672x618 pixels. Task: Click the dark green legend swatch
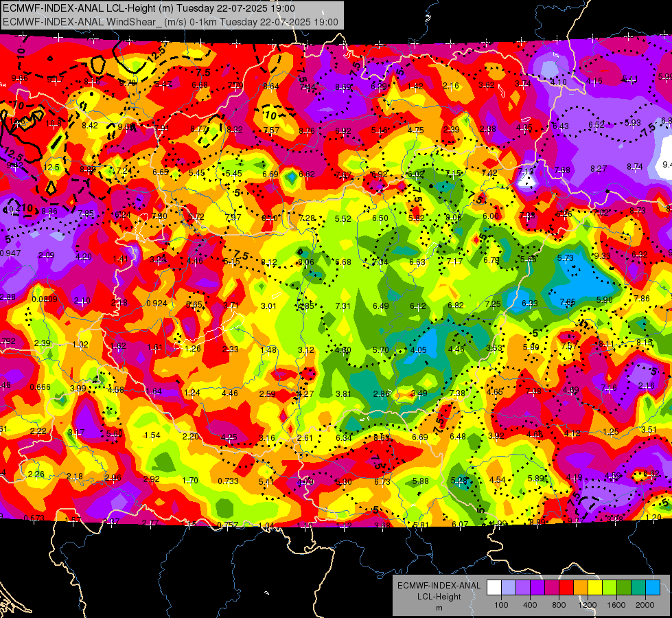[x=623, y=587]
